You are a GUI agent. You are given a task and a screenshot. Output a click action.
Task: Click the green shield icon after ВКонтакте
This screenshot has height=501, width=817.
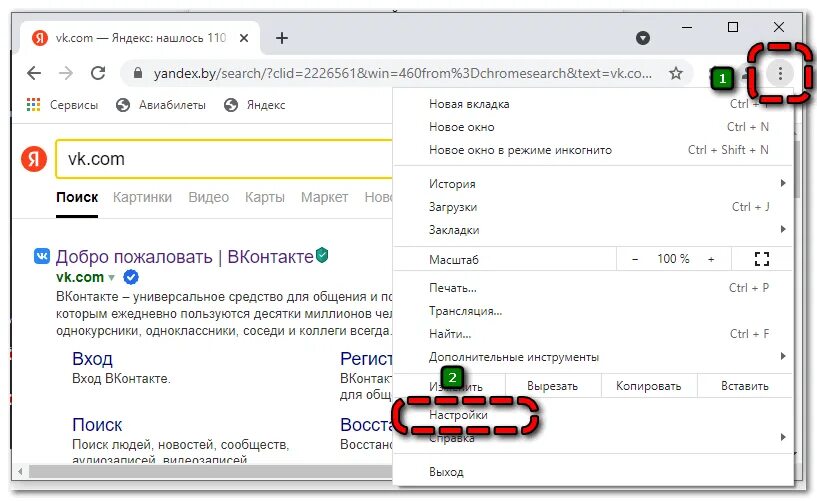(322, 255)
